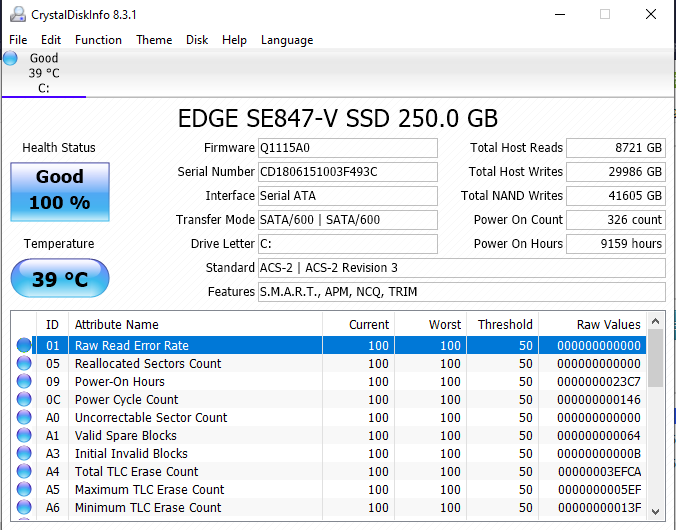Screen dimensions: 676x530
Task: Click Total NAND Writes value 41605 GB
Action: click(616, 196)
